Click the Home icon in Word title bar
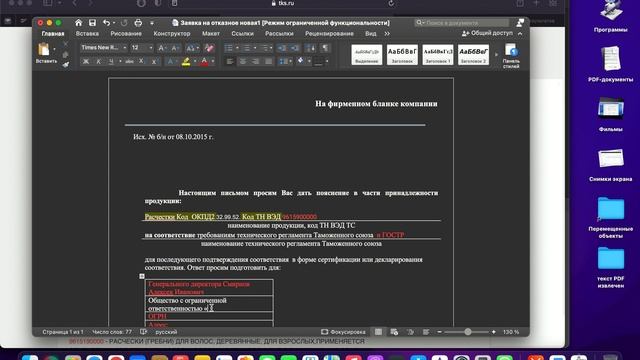This screenshot has width=640, height=360. tap(78, 23)
